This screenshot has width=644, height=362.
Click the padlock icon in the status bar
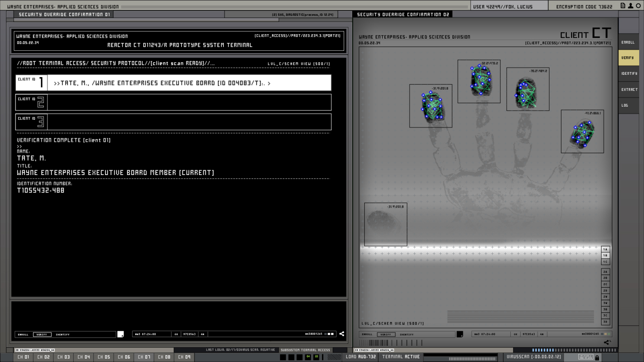597,358
